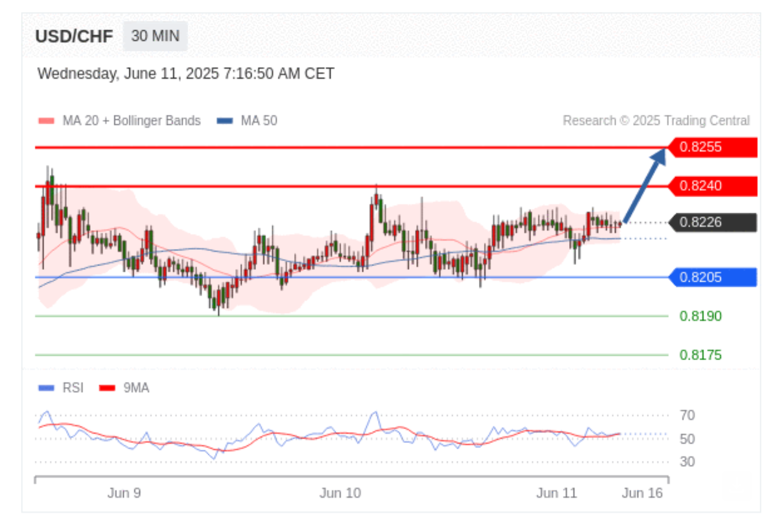Select the 0.8255 resistance price tag
782x532 pixels.
(712, 147)
